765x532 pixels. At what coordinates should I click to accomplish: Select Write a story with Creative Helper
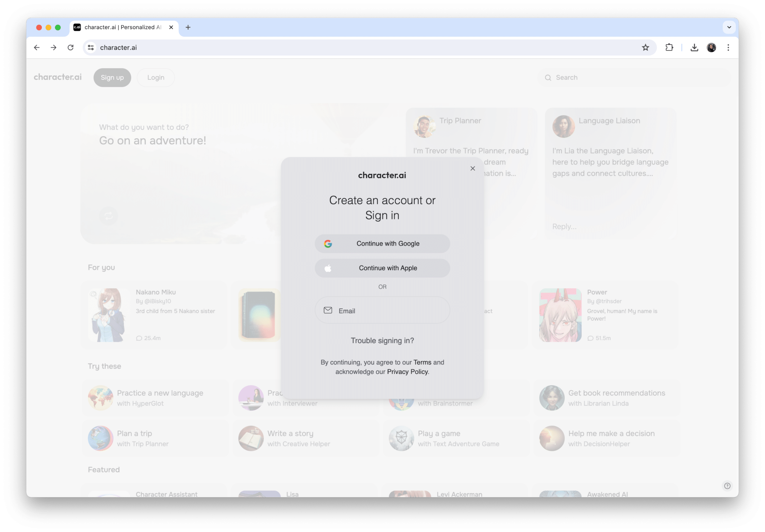point(306,438)
